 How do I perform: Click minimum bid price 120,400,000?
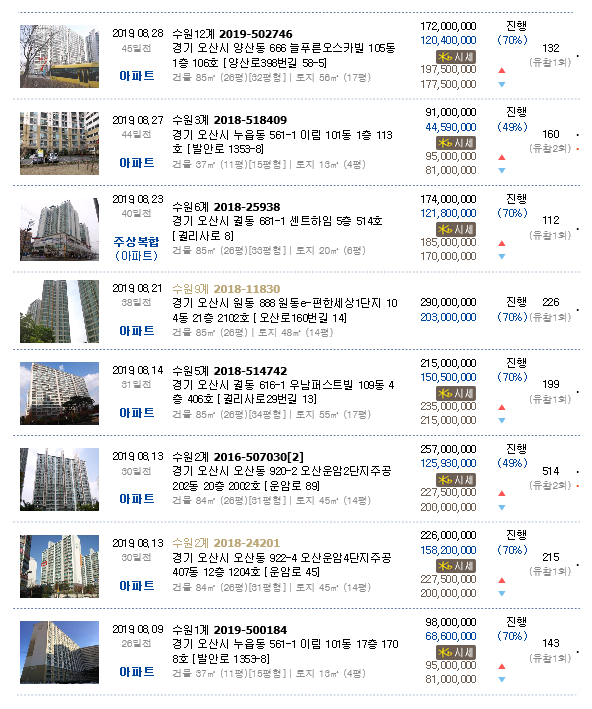(x=448, y=40)
